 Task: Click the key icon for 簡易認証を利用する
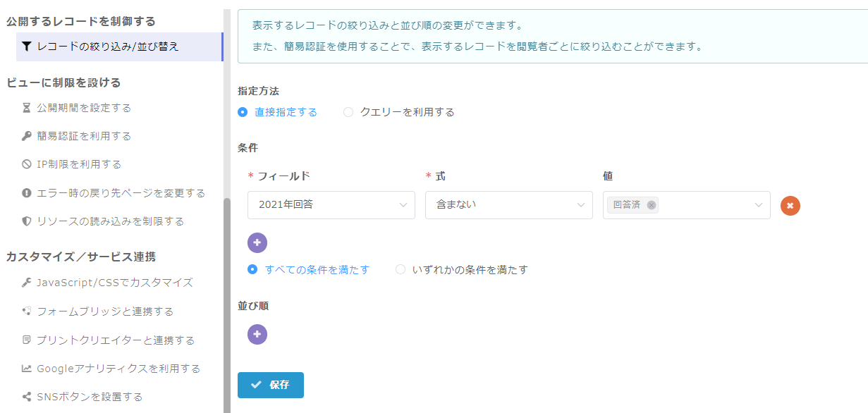(27, 136)
